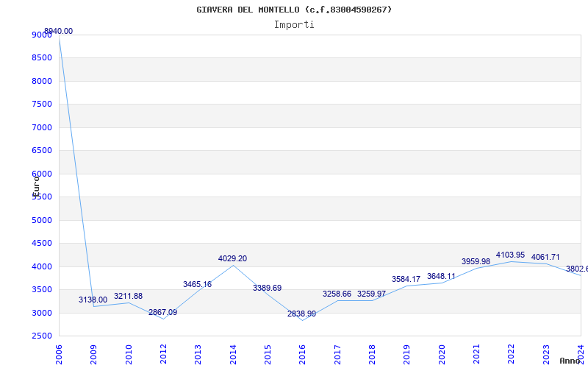Click the 7500 y-axis tick label

(42, 104)
